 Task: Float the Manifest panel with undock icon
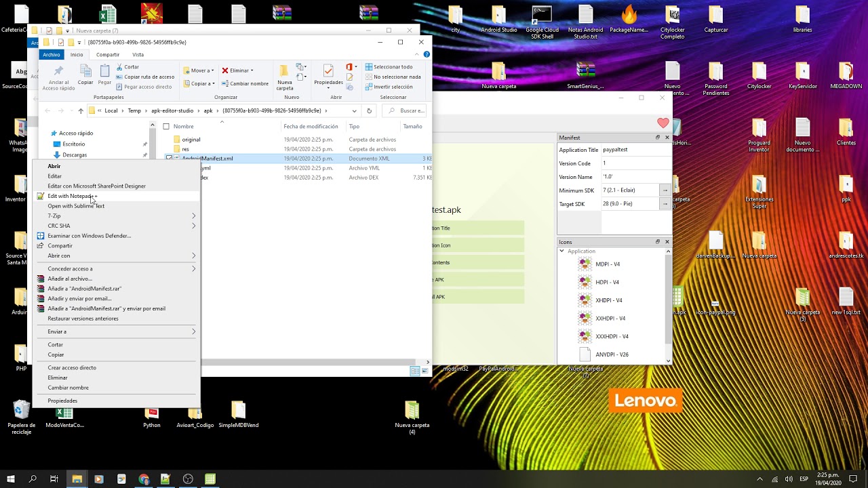(657, 138)
